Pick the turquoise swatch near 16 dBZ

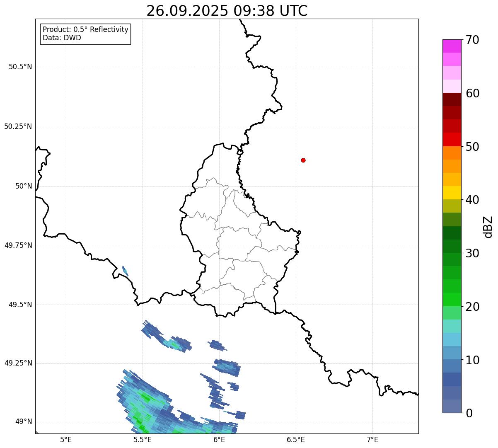coord(452,326)
